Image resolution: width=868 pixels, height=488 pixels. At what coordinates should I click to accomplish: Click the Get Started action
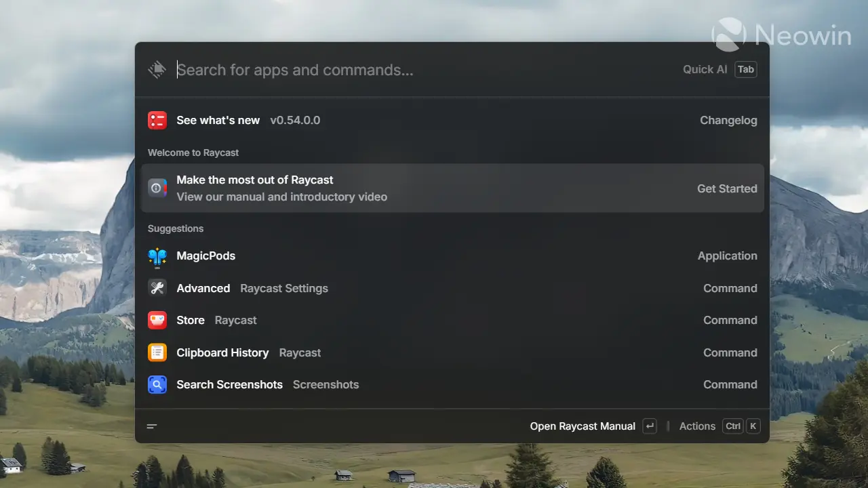click(x=727, y=188)
